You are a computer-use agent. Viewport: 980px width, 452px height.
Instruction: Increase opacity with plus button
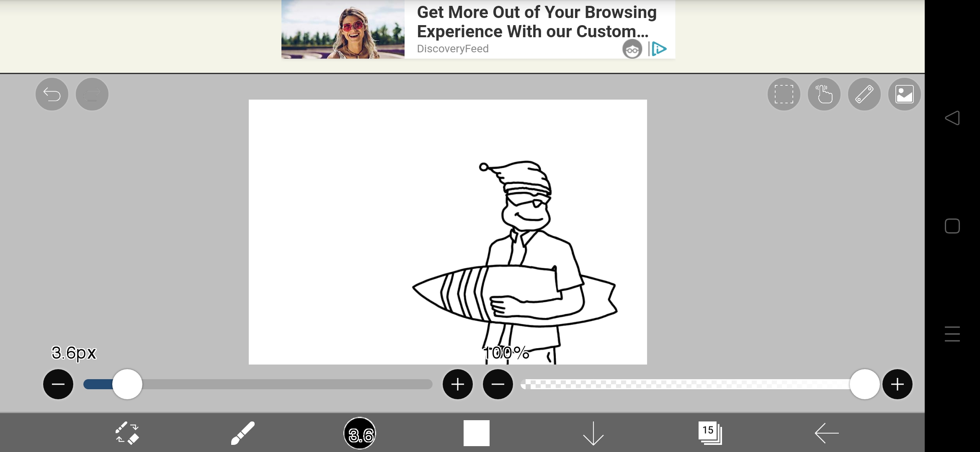[897, 384]
